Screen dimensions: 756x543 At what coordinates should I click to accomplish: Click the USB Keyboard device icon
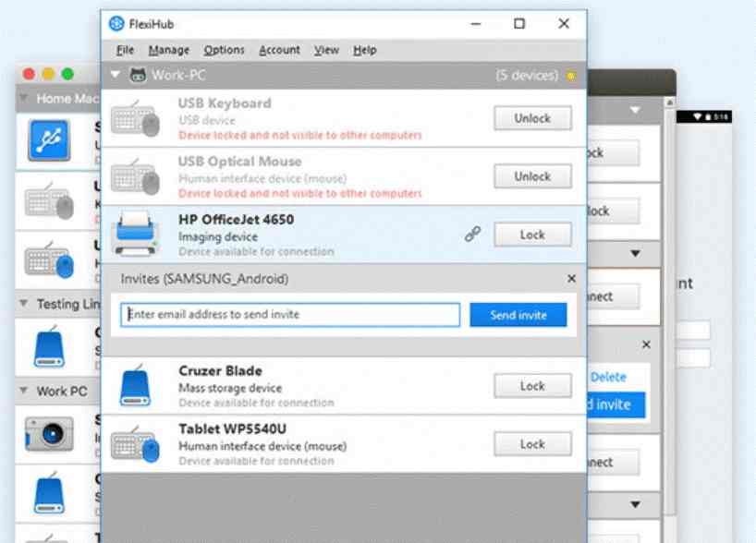pyautogui.click(x=136, y=118)
